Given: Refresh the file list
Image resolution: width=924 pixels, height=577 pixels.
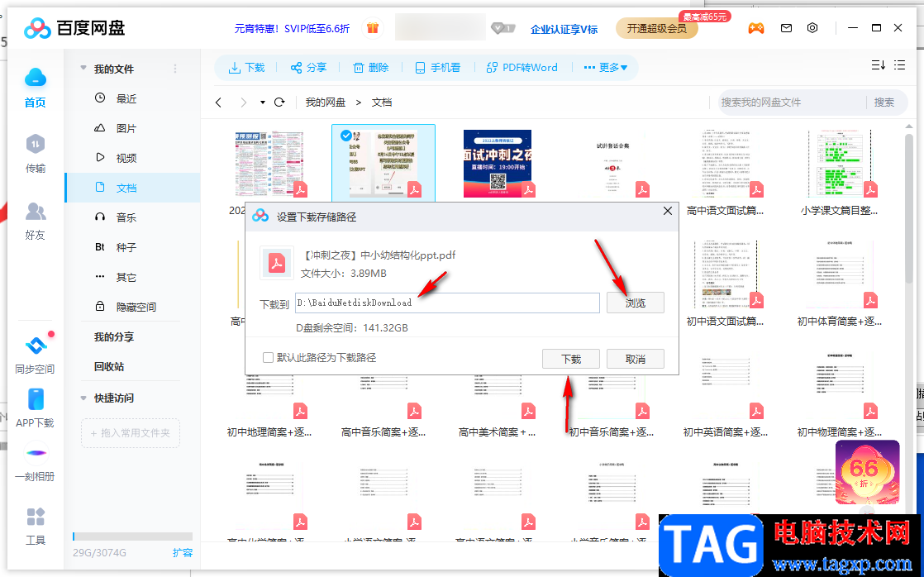Looking at the screenshot, I should [279, 103].
